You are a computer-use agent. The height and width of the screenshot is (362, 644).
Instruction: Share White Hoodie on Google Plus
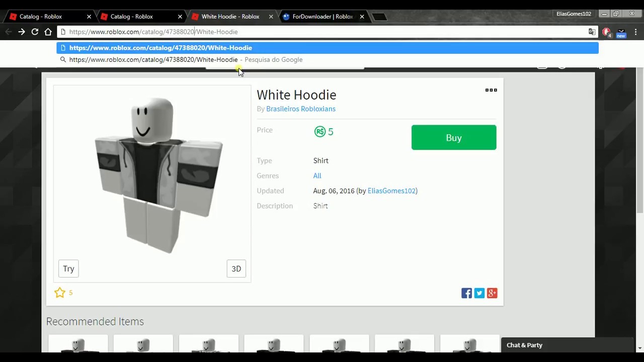[492, 293]
